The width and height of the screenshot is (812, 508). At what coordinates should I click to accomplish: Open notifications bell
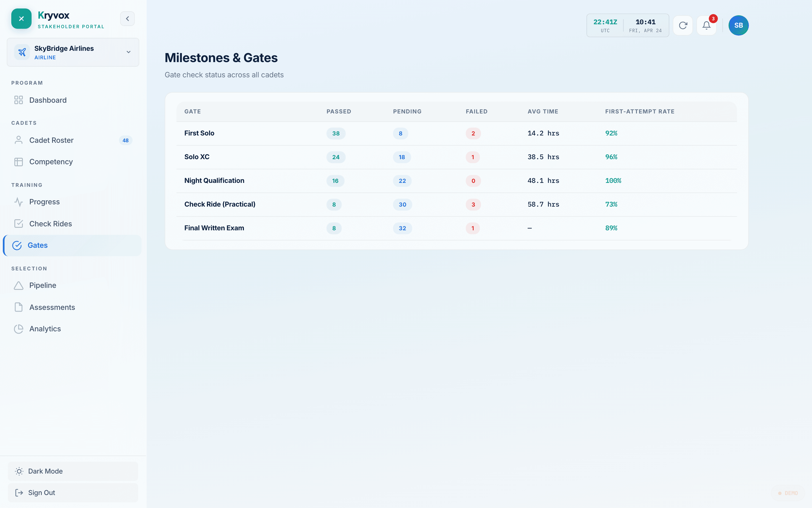click(x=706, y=25)
